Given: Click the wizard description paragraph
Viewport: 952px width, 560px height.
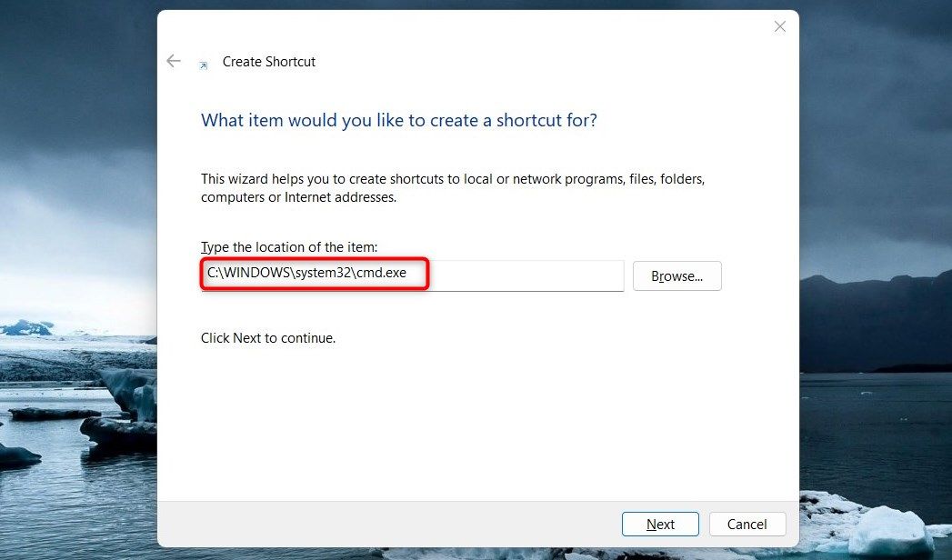Looking at the screenshot, I should 453,188.
